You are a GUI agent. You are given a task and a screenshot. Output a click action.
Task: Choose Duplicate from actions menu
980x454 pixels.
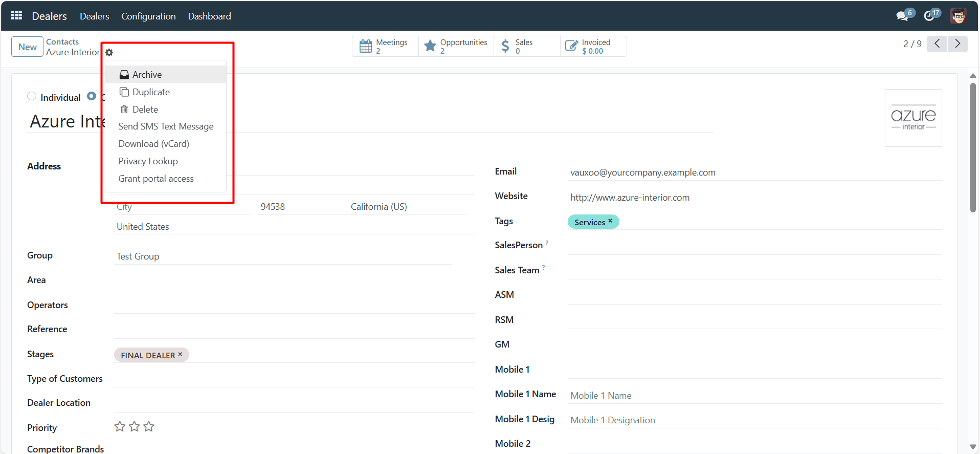(x=166, y=92)
